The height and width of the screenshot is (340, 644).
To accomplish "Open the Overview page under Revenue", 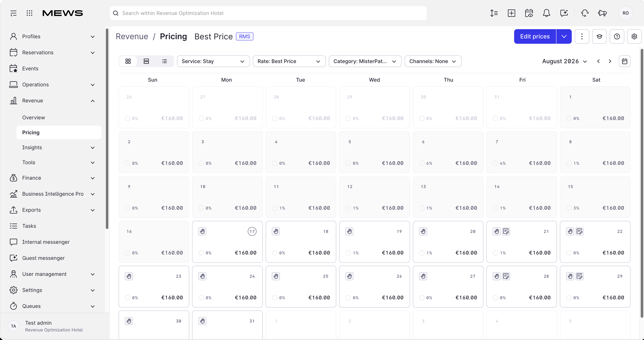I will (x=34, y=117).
